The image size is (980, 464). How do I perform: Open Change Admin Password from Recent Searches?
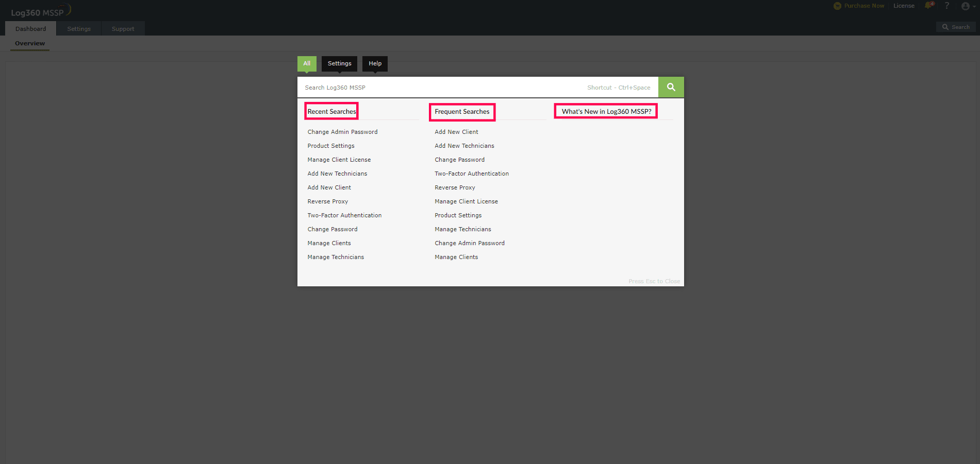(x=342, y=132)
